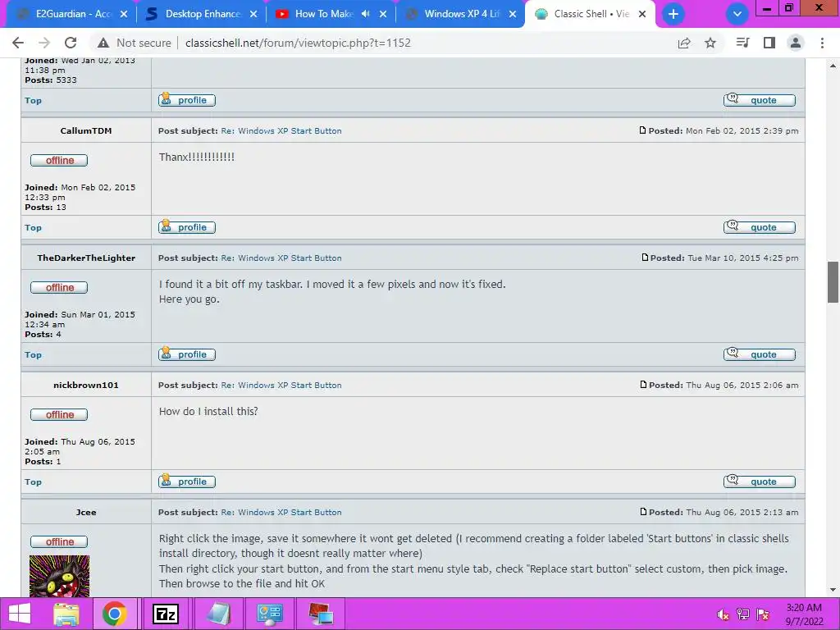This screenshot has height=630, width=840.
Task: Click the muted volume tray icon
Action: [723, 614]
